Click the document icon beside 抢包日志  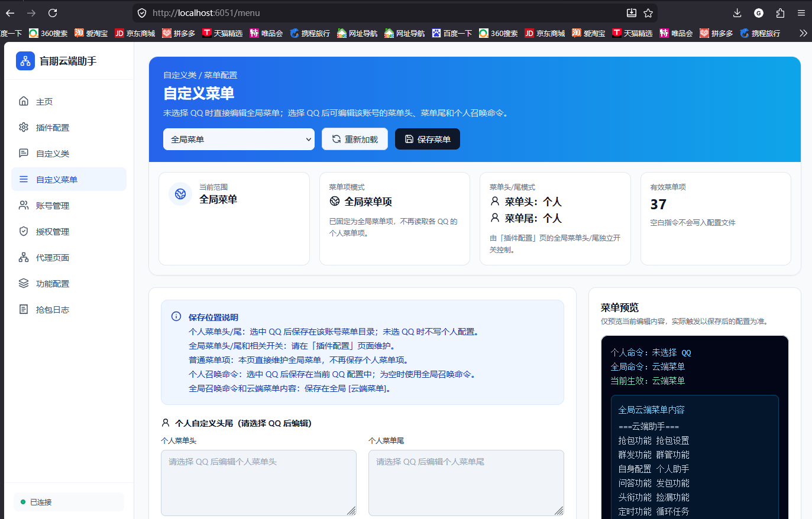(x=24, y=309)
